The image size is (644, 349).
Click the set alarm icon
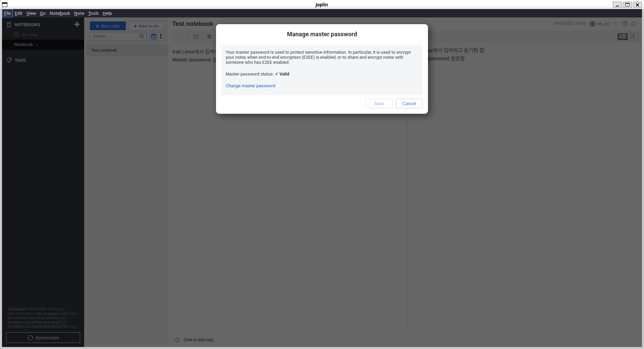point(616,24)
